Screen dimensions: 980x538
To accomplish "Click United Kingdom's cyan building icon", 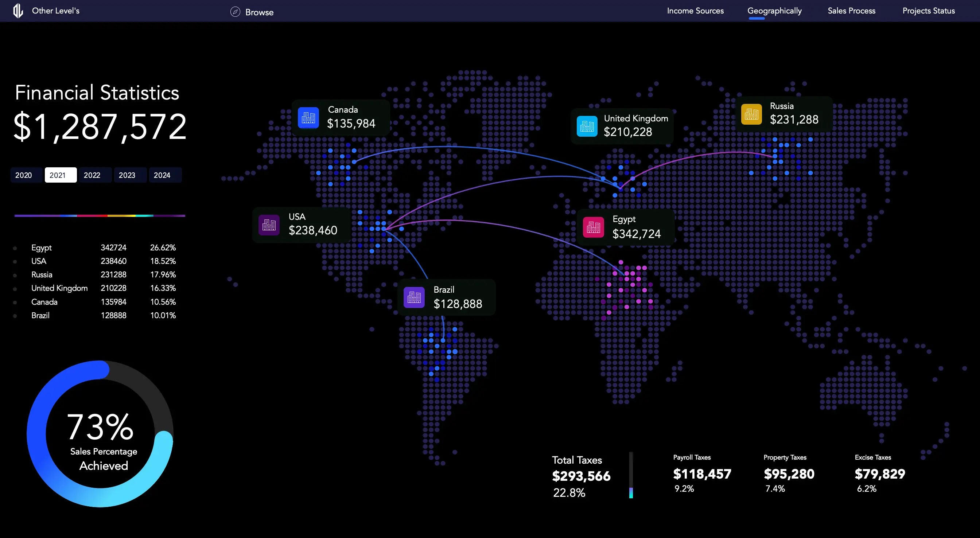I will click(587, 126).
